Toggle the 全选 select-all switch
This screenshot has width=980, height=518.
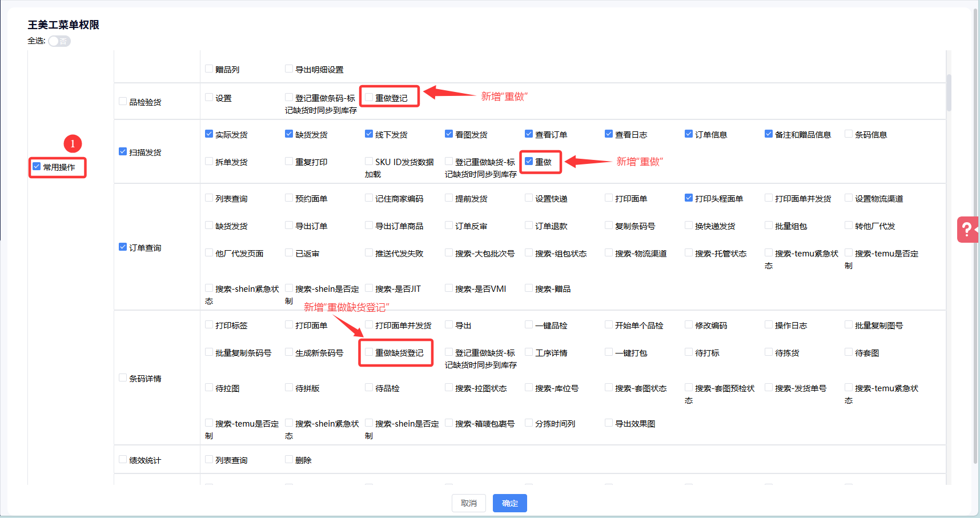click(x=59, y=41)
